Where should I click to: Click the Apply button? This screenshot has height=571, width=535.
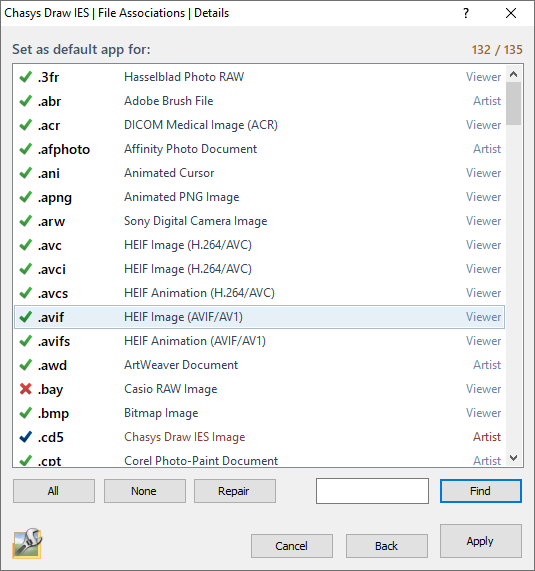pyautogui.click(x=481, y=541)
